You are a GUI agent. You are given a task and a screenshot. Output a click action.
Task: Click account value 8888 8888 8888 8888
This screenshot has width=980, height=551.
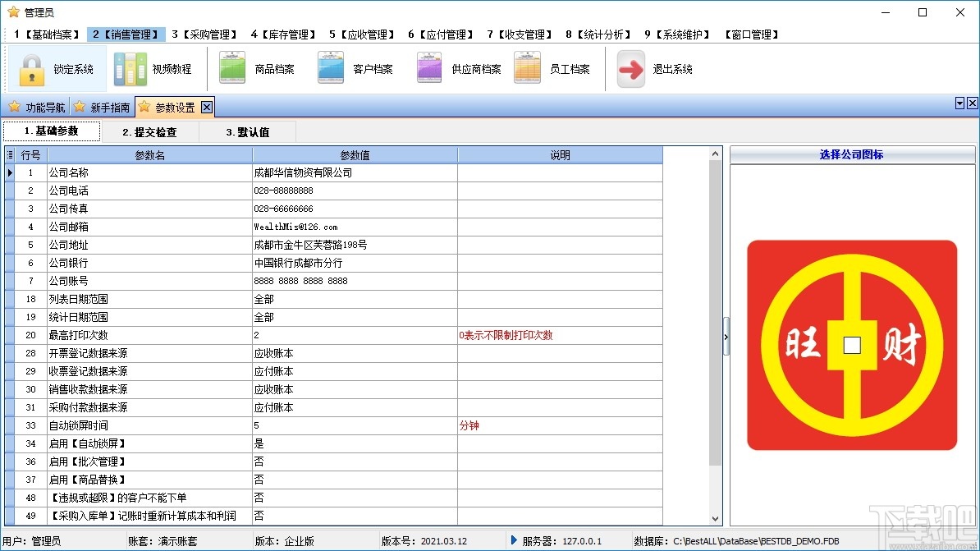point(355,282)
